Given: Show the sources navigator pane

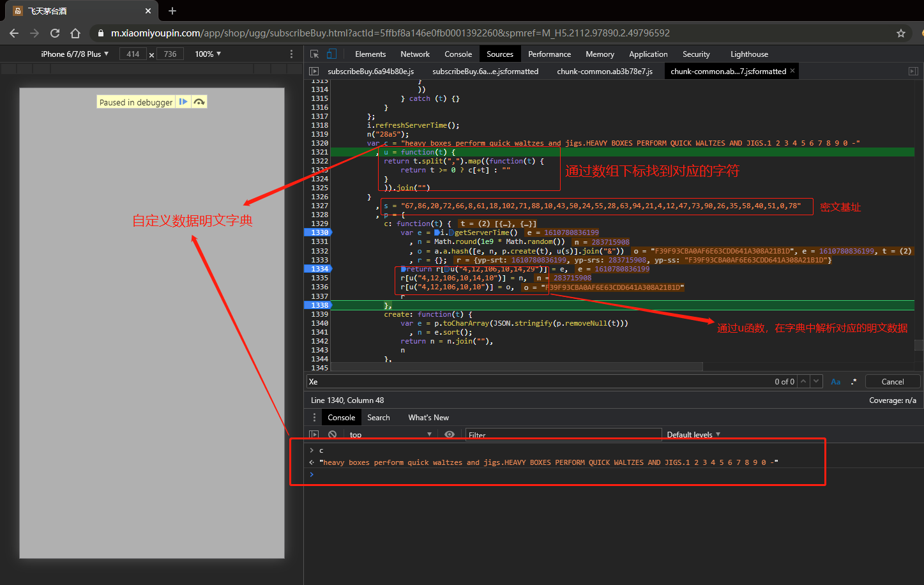Looking at the screenshot, I should click(x=314, y=72).
